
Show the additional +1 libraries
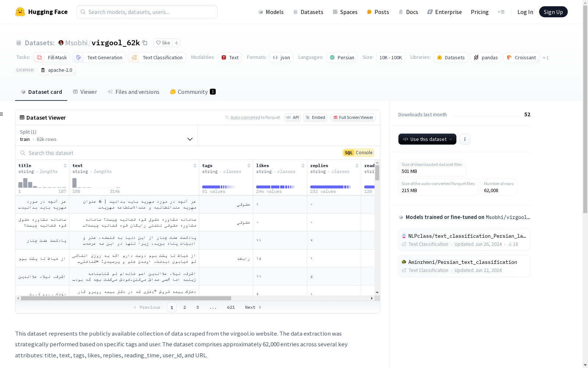[x=546, y=58]
